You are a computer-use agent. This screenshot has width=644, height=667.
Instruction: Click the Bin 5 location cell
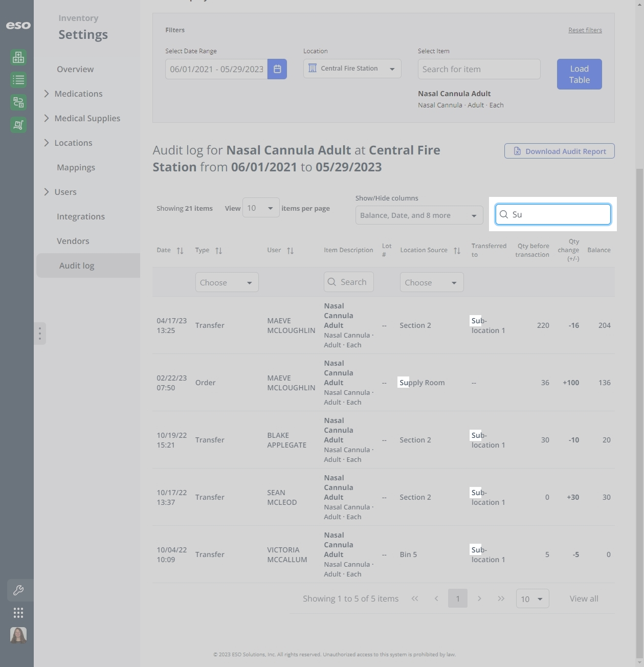pyautogui.click(x=408, y=554)
